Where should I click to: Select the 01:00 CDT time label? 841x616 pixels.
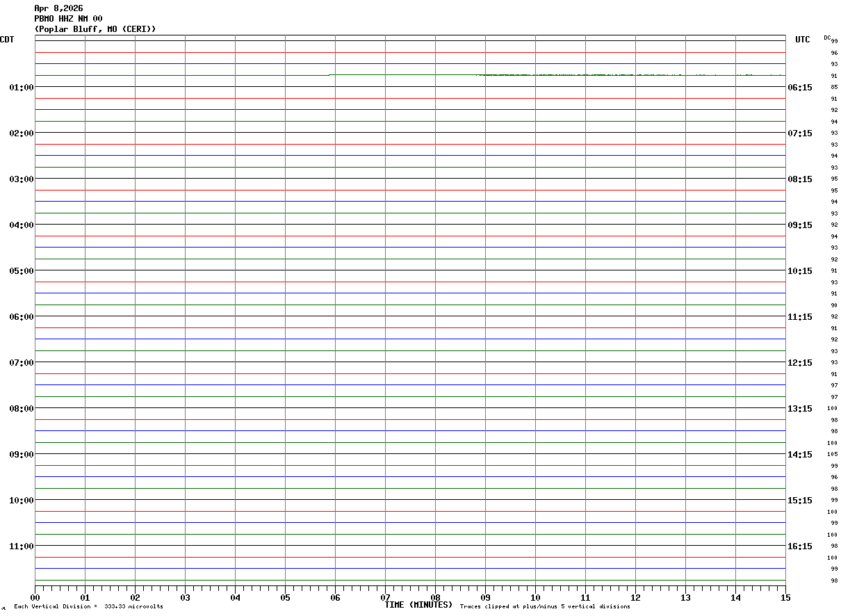click(x=22, y=88)
